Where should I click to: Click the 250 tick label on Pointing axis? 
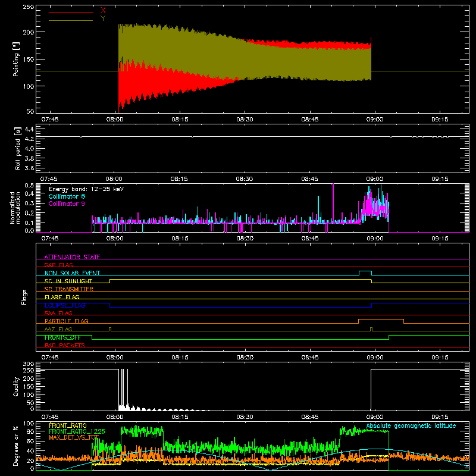29,7
